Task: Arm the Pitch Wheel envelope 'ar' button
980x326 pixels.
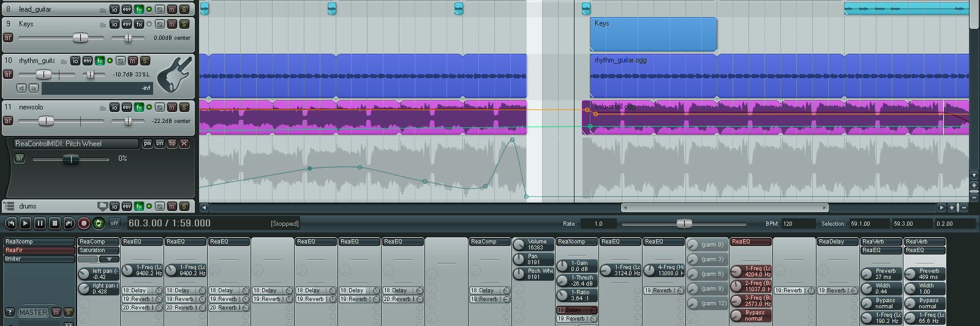Action: pos(20,158)
